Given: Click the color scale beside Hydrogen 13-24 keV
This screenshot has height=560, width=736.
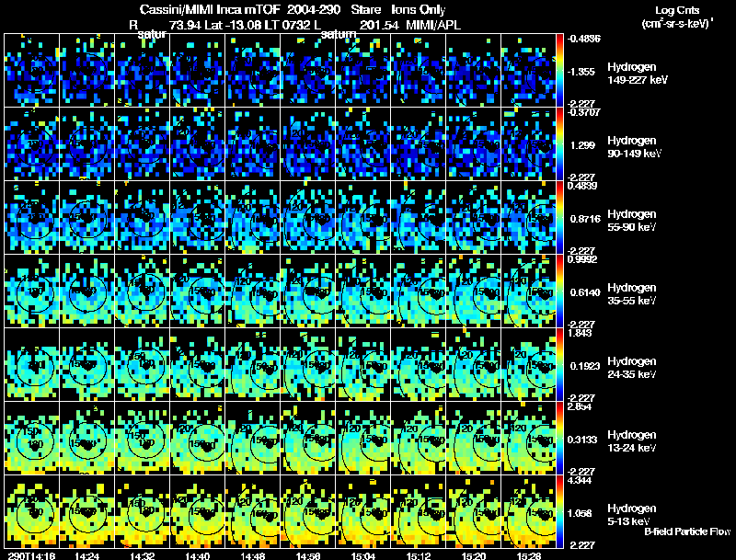Looking at the screenshot, I should coord(559,439).
